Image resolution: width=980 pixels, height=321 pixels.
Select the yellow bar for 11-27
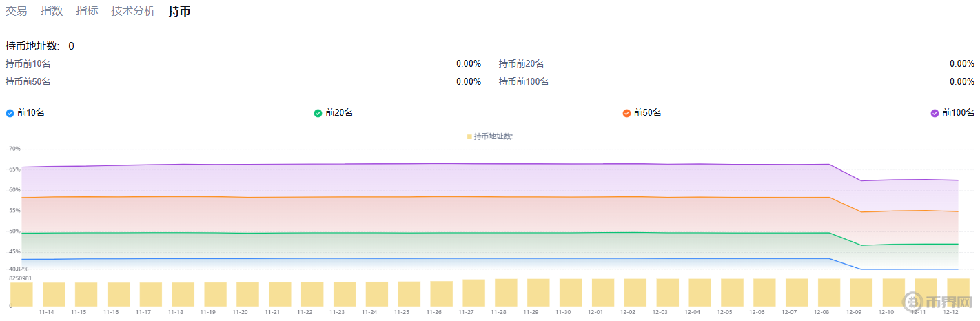click(473, 293)
